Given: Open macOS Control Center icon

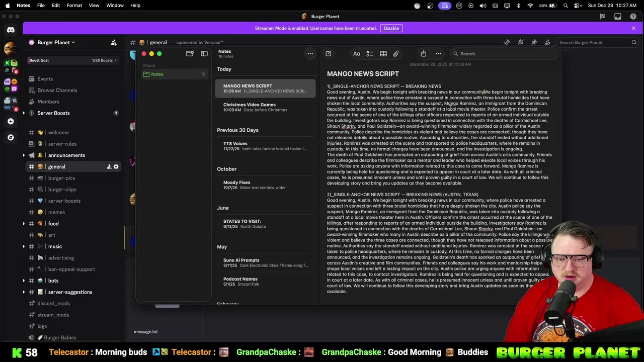Looking at the screenshot, I should [578, 6].
